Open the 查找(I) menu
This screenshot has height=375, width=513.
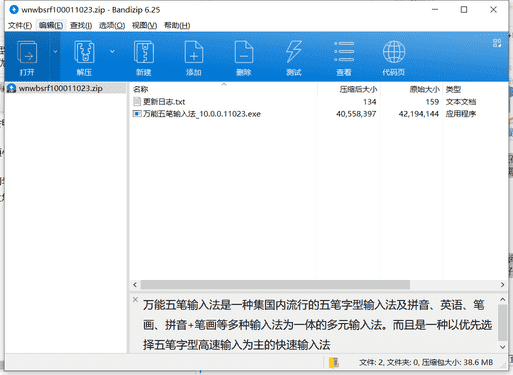coord(81,25)
